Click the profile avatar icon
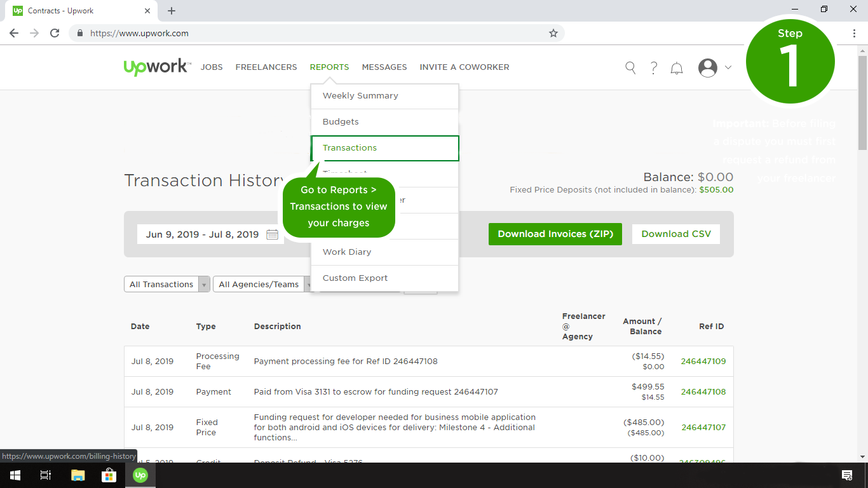The height and width of the screenshot is (488, 868). 707,67
